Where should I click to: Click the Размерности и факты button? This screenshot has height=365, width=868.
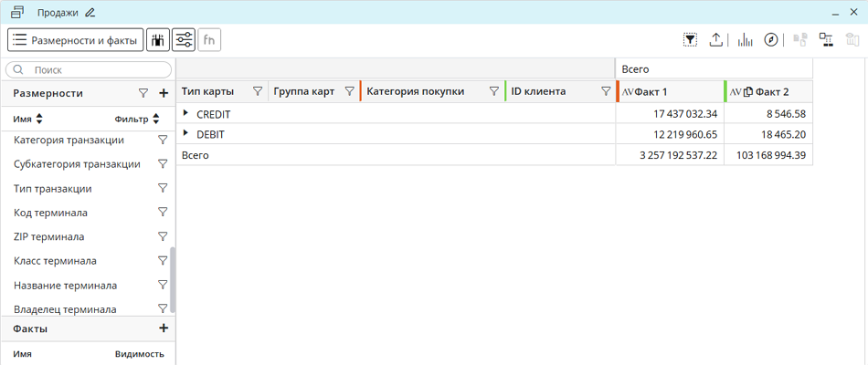pos(75,40)
